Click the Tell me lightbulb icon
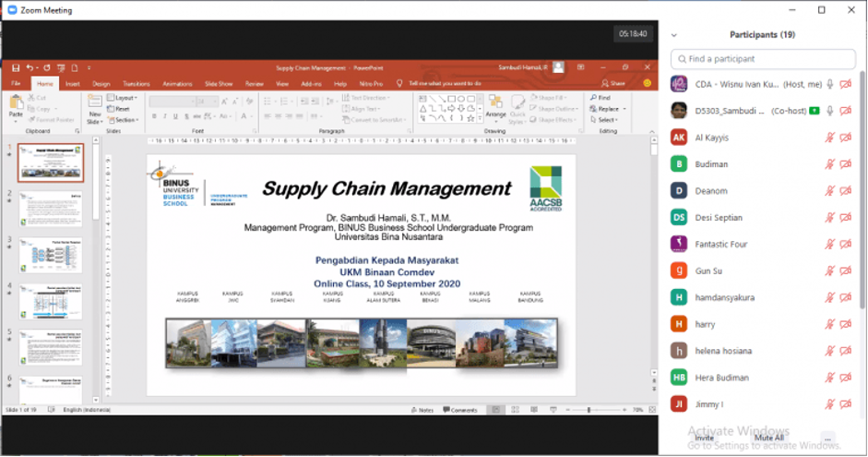Screen dimensions: 868x457 399,84
